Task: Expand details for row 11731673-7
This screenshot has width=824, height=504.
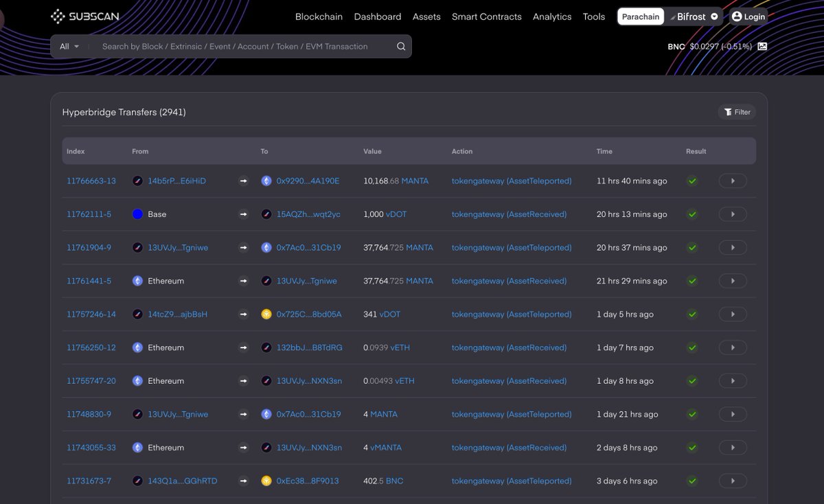Action: tap(733, 481)
